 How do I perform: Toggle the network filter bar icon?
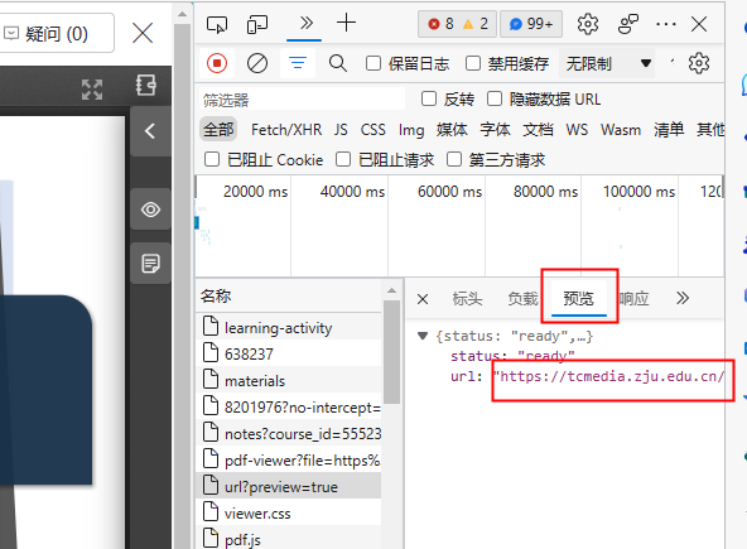coord(298,63)
